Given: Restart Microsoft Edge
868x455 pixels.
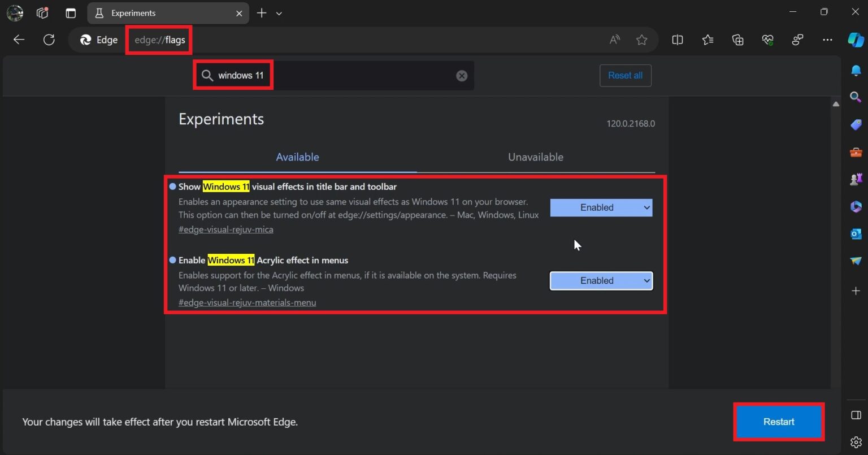Looking at the screenshot, I should 779,422.
